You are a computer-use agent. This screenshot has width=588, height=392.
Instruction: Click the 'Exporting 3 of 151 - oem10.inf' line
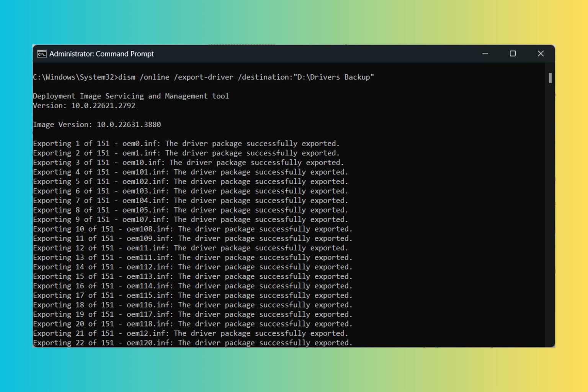188,163
